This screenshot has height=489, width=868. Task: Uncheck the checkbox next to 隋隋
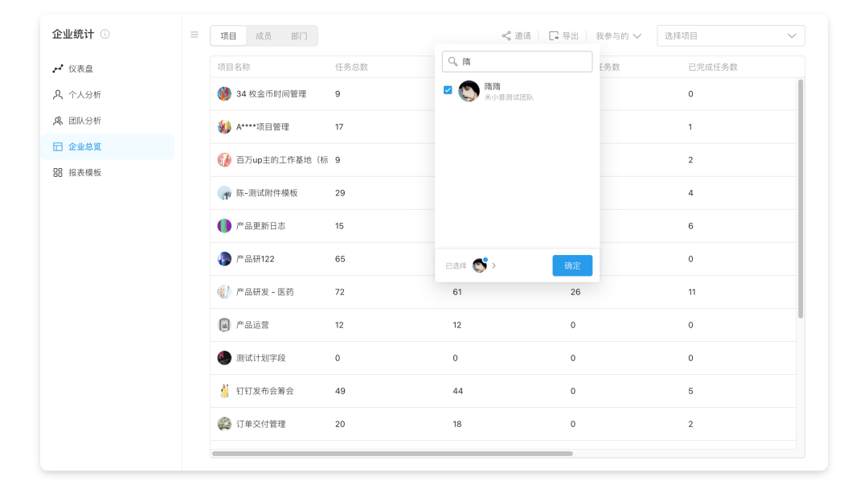[448, 90]
